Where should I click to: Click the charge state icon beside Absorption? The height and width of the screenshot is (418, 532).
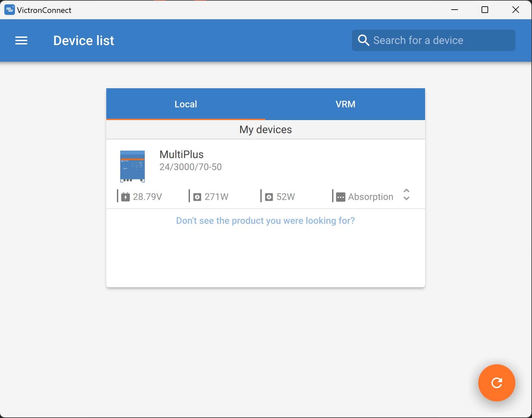pos(340,197)
